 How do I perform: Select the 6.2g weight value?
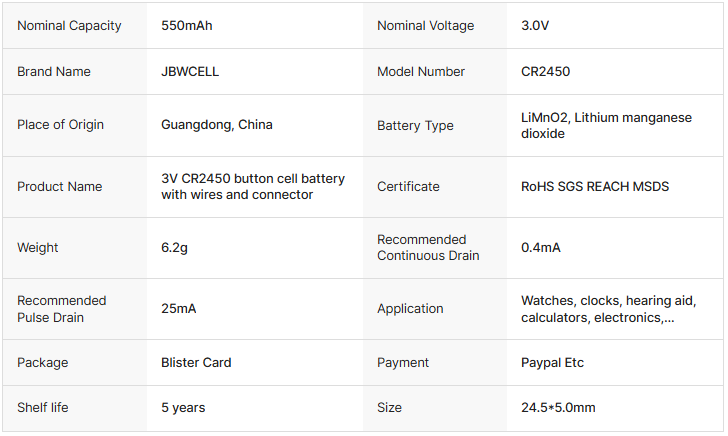click(x=174, y=248)
